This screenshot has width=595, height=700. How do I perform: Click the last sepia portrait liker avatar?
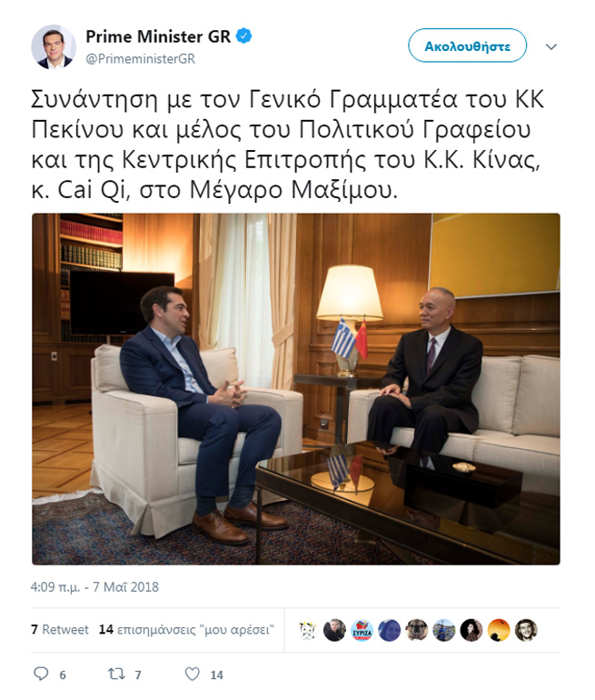[526, 630]
